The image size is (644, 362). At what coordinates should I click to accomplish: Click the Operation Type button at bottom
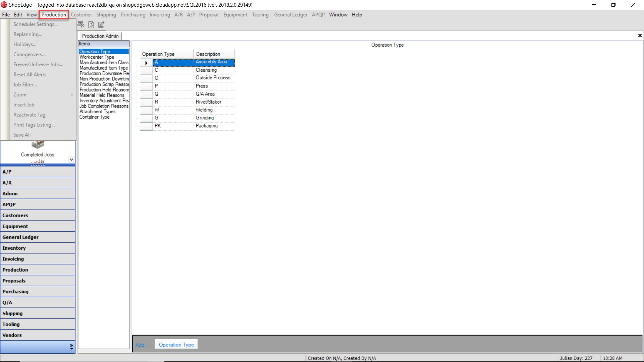coord(176,345)
